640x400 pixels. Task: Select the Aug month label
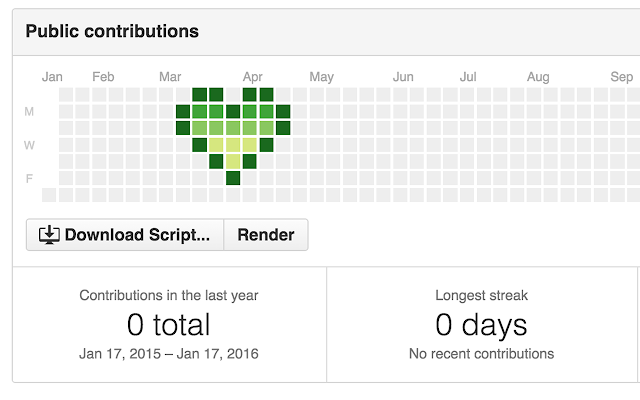[x=538, y=76]
